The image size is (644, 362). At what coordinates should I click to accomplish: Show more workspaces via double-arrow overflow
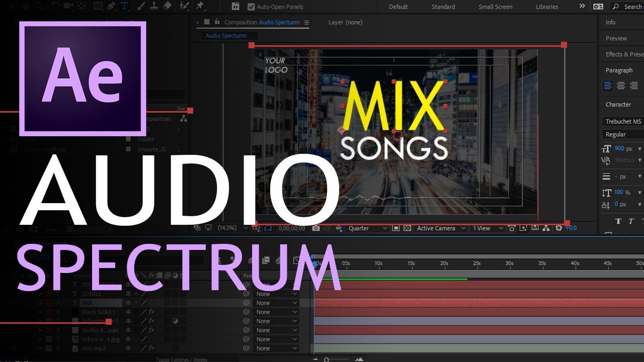[x=582, y=7]
